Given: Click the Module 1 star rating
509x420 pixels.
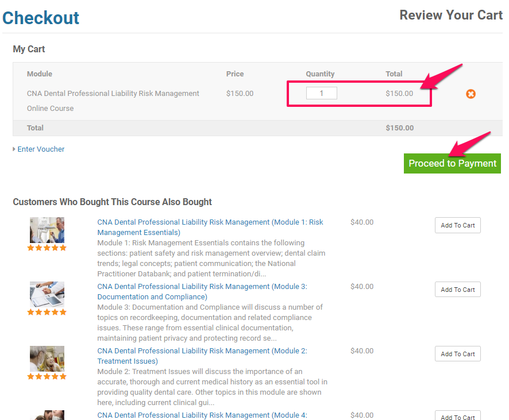Looking at the screenshot, I should 47,248.
